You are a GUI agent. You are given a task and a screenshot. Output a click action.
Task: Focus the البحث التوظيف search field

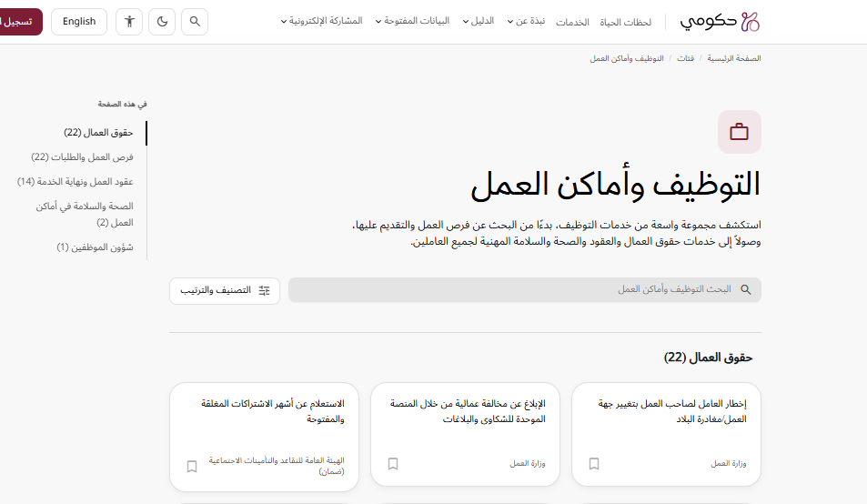point(525,290)
